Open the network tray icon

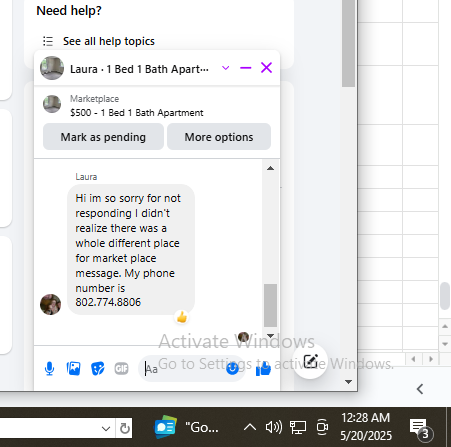click(x=298, y=427)
